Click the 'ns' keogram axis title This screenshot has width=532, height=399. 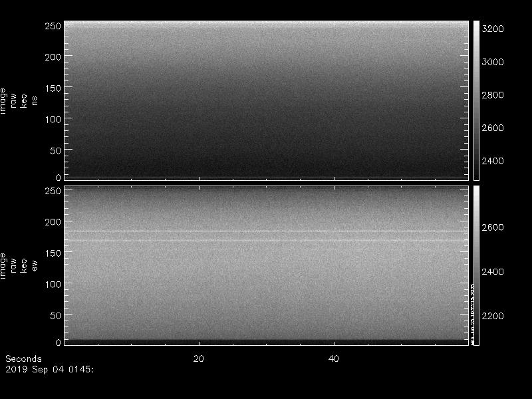(x=35, y=100)
